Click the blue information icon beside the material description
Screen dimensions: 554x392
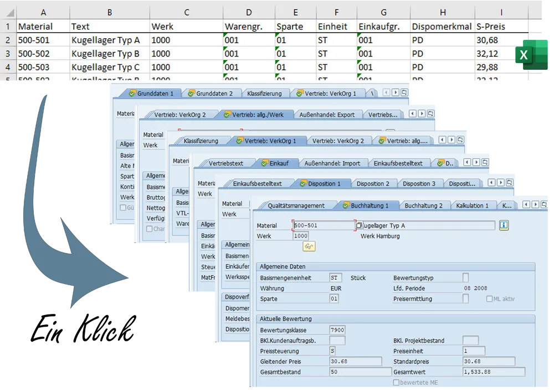coord(505,225)
